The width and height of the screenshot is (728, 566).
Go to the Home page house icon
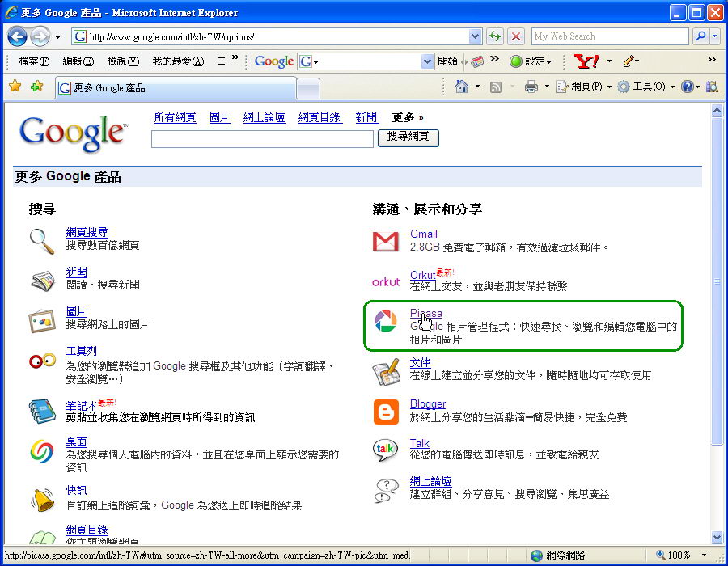[x=462, y=87]
